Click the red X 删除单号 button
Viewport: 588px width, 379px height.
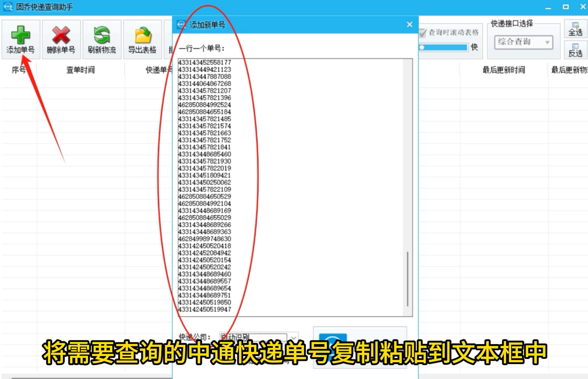[x=61, y=39]
